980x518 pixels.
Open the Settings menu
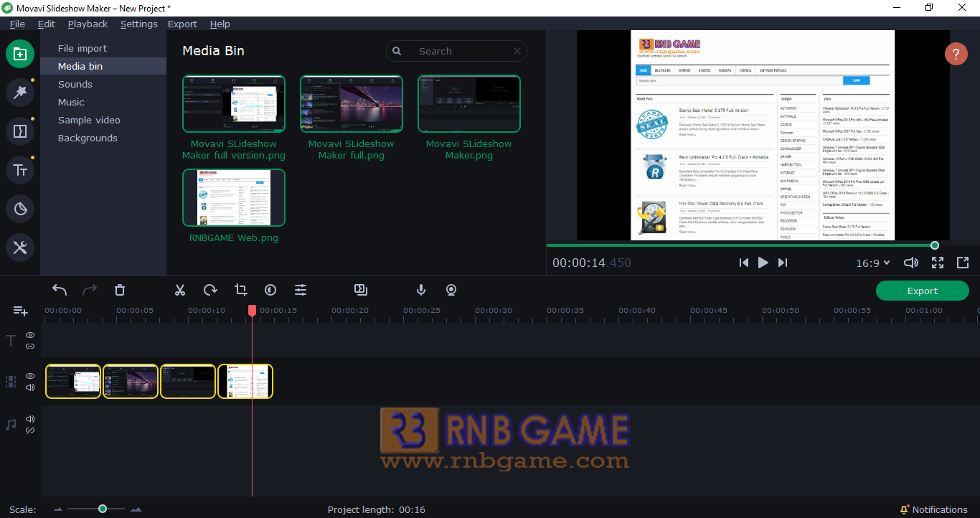tap(138, 24)
